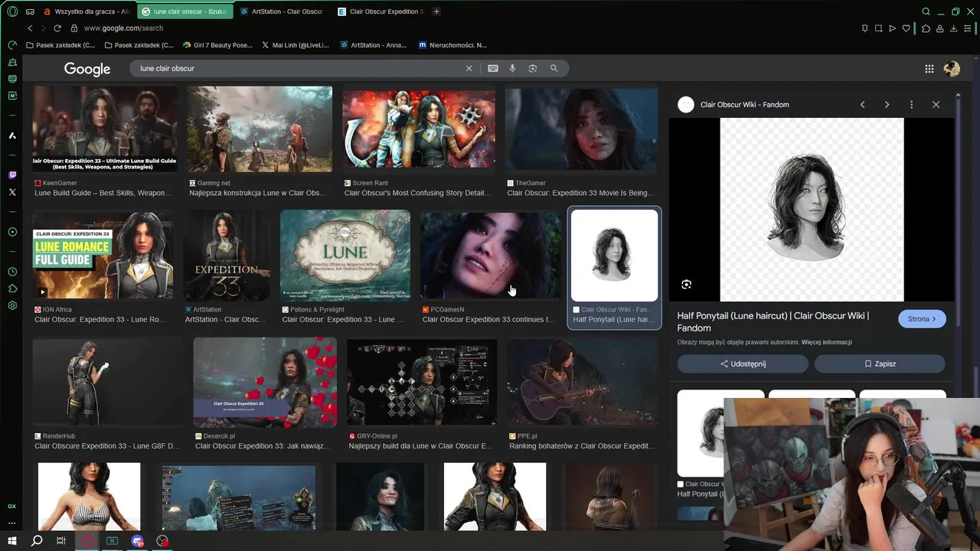
Task: Switch to the Clair Obscur Expedition 33 tab
Action: 380,11
